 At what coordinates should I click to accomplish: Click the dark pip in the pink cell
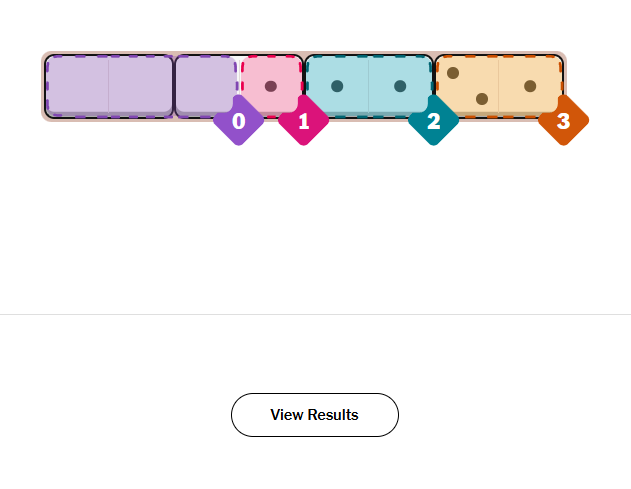point(271,86)
